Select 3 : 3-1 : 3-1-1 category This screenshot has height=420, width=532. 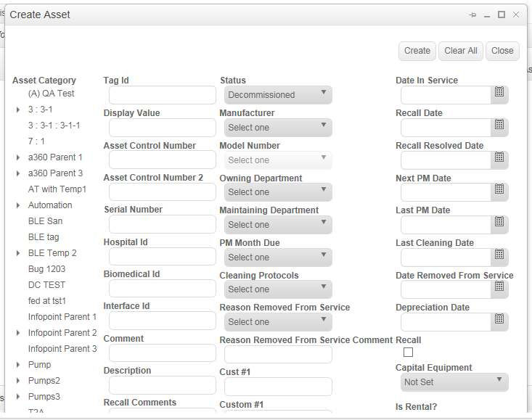[x=54, y=125]
